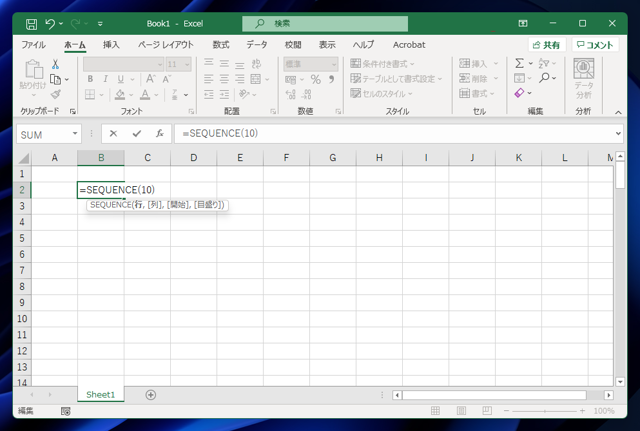This screenshot has width=640, height=431.
Task: Click the Cut scissors icon
Action: pyautogui.click(x=55, y=64)
